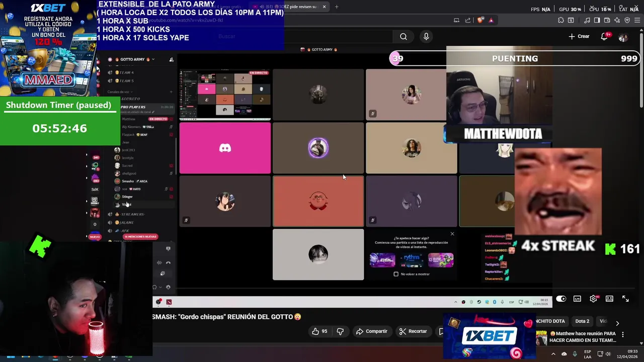Image resolution: width=644 pixels, height=362 pixels.
Task: Open the rythm activity thumbnail
Action: pos(412,260)
